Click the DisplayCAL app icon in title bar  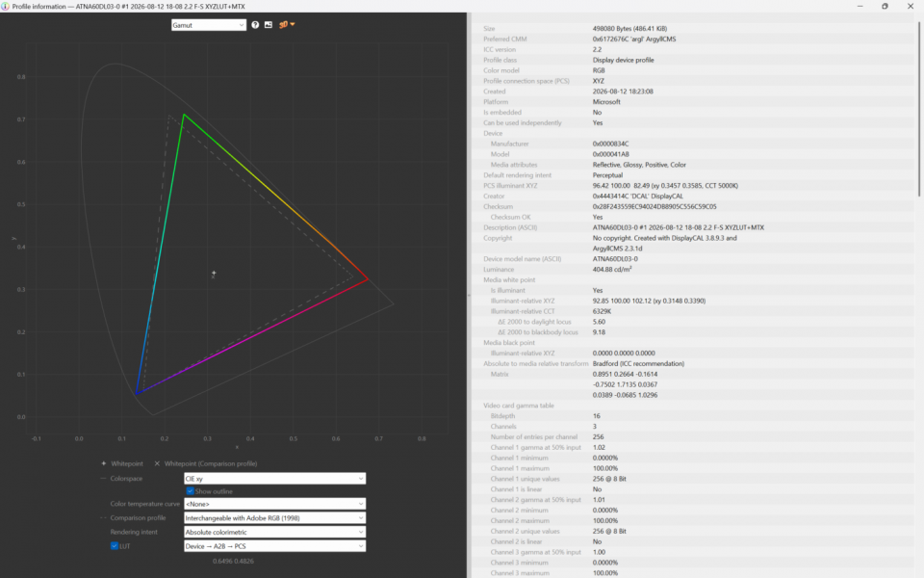(6, 6)
